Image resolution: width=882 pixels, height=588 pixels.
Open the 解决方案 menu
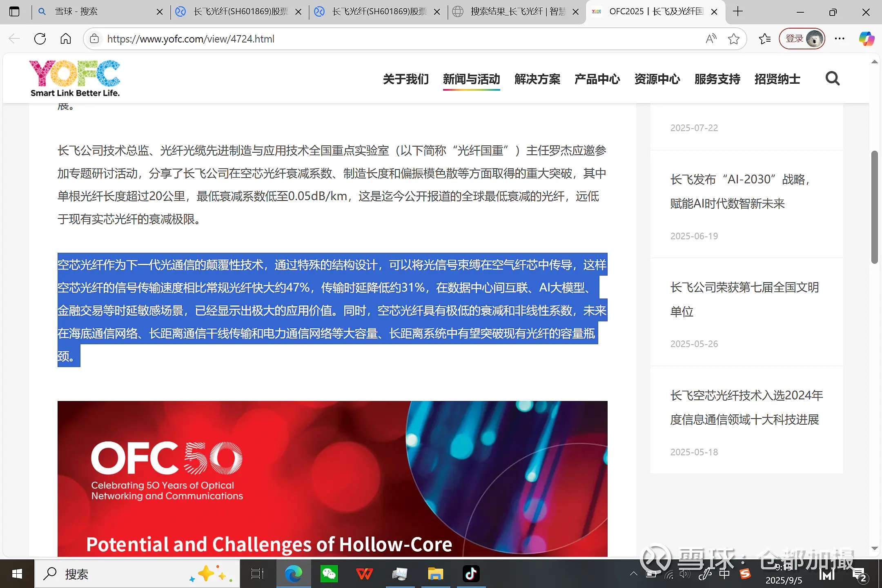pos(537,79)
